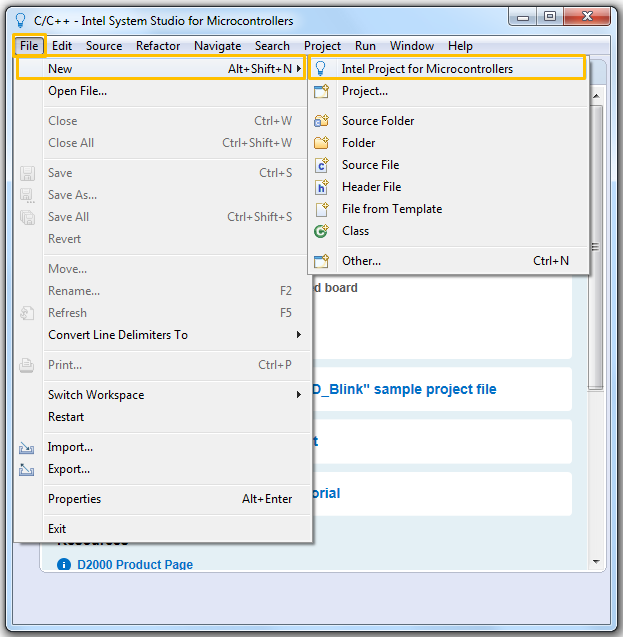Choose Other... with Ctrl+N shortcut
This screenshot has height=637, width=623.
point(448,261)
